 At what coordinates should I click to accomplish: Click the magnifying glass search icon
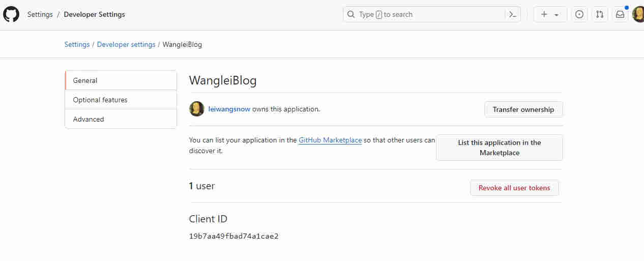[x=351, y=15]
